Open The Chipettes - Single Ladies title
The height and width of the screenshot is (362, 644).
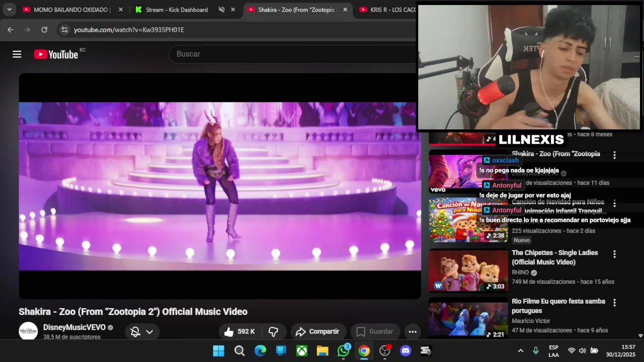coord(555,257)
